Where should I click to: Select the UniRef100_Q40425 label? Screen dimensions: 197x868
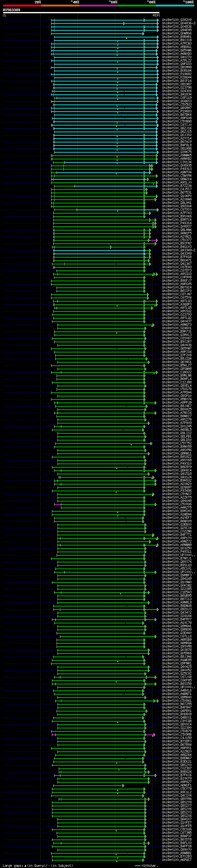click(x=177, y=667)
